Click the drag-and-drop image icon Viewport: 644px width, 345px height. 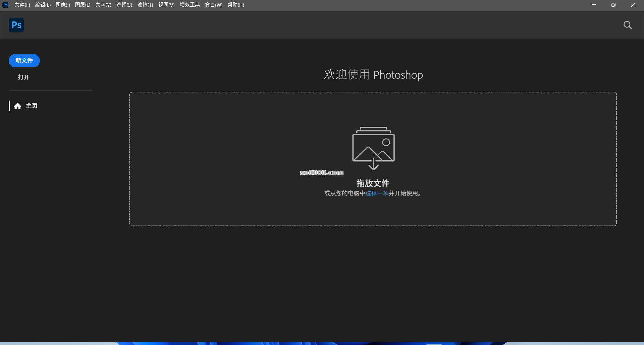373,148
